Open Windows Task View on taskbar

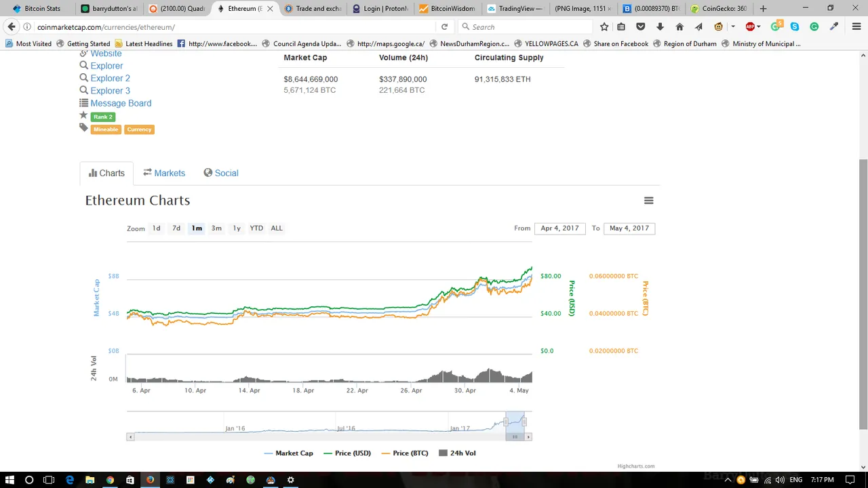click(49, 480)
